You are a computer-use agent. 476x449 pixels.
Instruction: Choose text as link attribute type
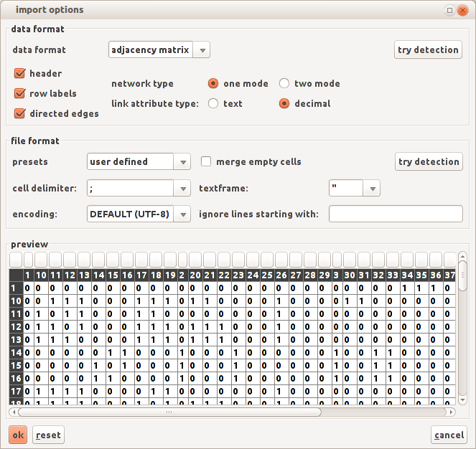(213, 103)
